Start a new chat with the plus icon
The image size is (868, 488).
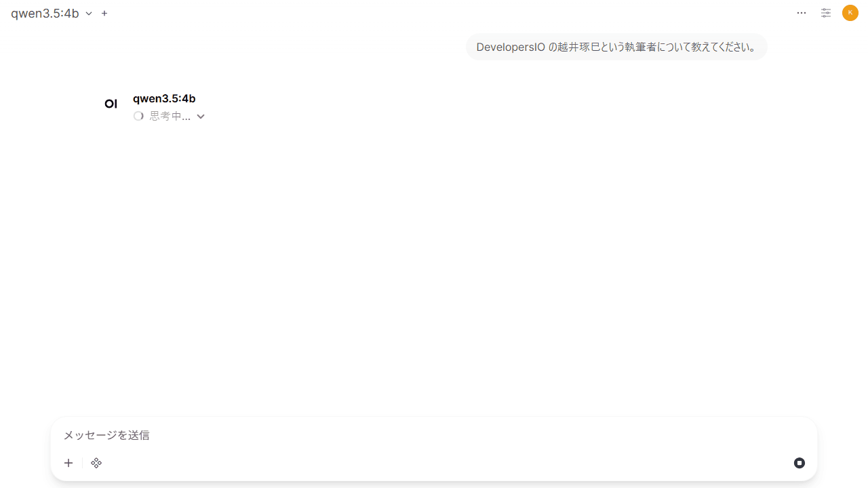104,13
